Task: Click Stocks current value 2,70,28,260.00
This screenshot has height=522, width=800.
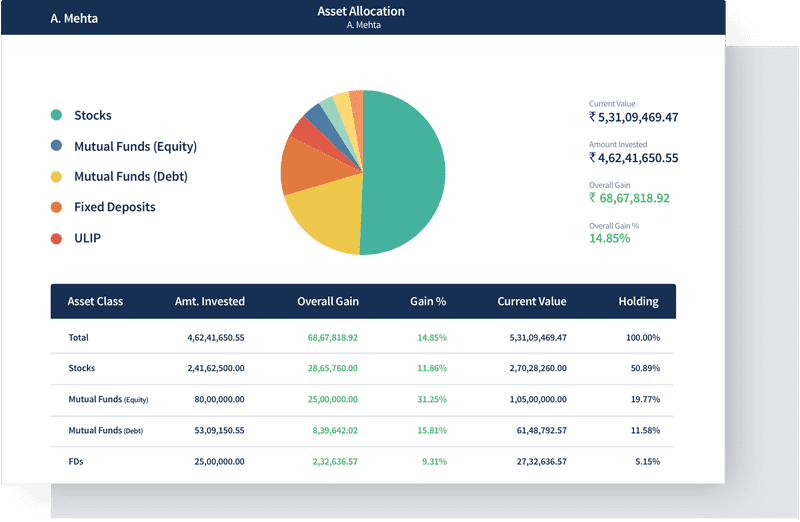Action: point(538,368)
